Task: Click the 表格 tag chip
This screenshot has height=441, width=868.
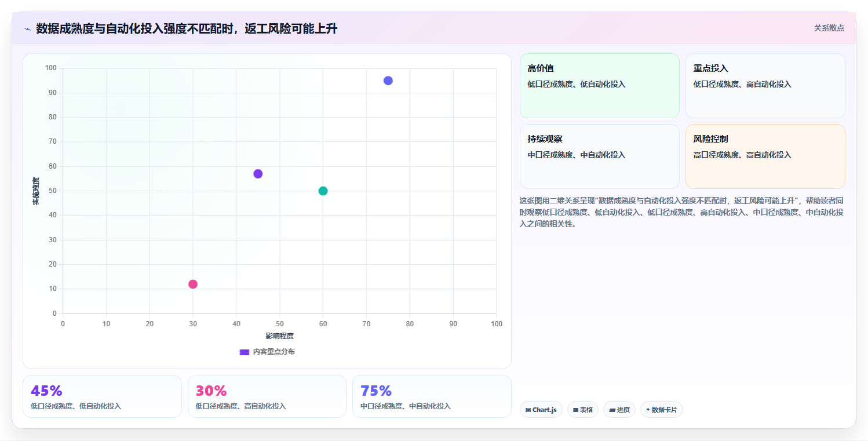Action: click(x=582, y=410)
